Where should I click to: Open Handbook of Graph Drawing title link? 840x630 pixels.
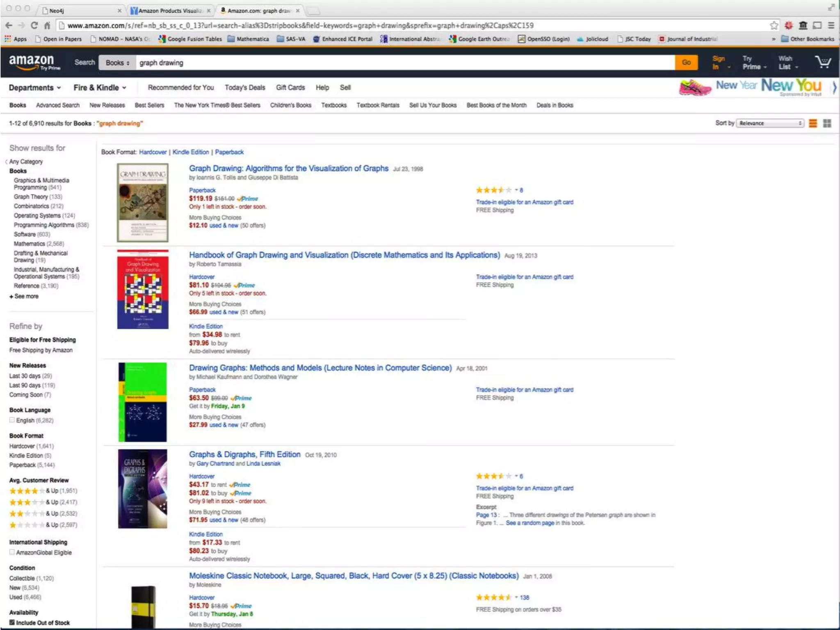pos(344,255)
